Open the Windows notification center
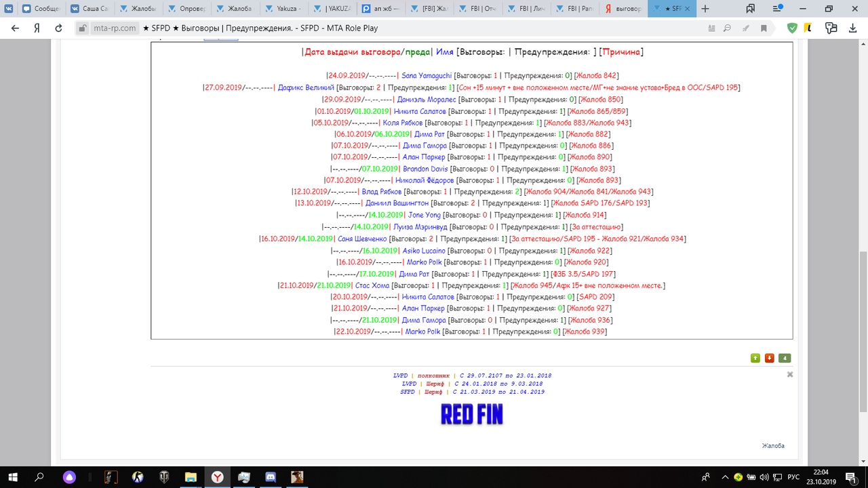Image resolution: width=868 pixels, height=488 pixels. (850, 477)
